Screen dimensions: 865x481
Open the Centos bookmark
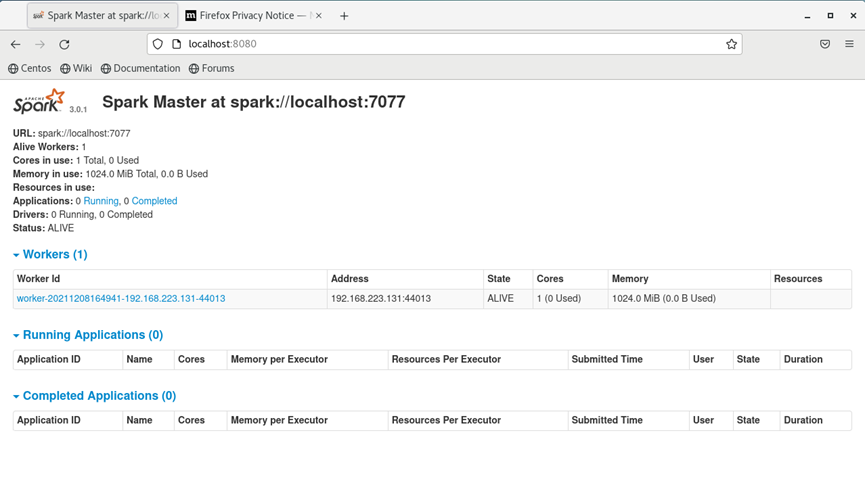pos(30,68)
